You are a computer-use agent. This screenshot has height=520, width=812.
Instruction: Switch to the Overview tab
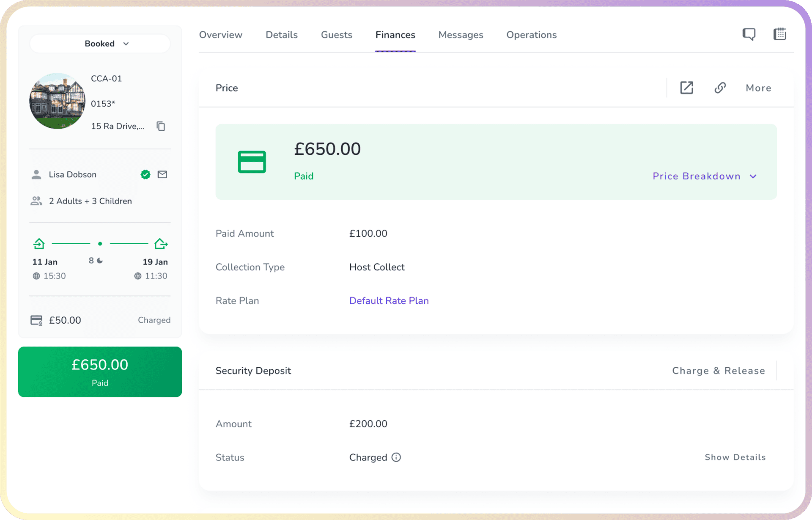pyautogui.click(x=221, y=35)
